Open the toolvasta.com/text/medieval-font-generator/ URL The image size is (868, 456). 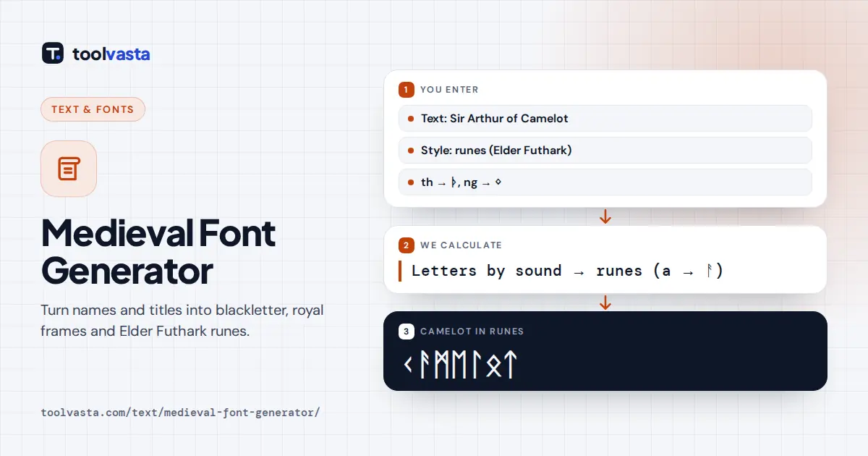click(x=180, y=413)
